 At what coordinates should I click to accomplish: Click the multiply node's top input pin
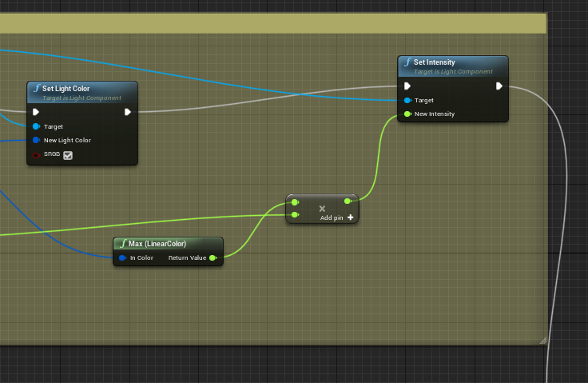pyautogui.click(x=295, y=201)
